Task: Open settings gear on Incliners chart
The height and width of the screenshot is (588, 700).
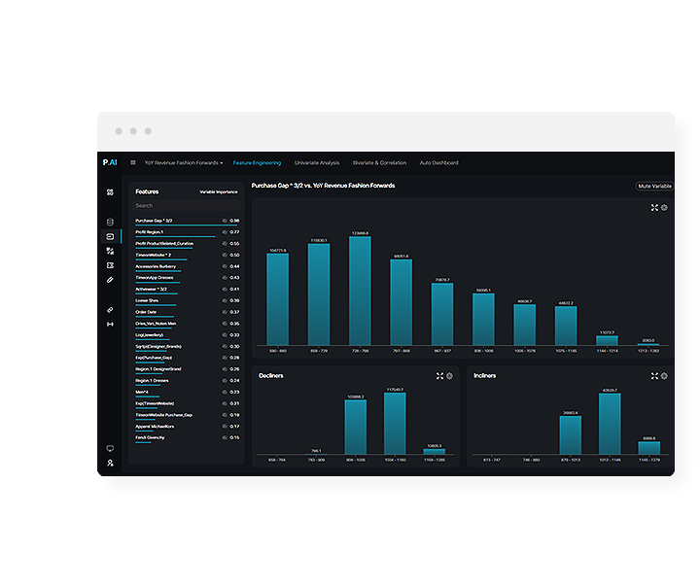Action: (664, 375)
